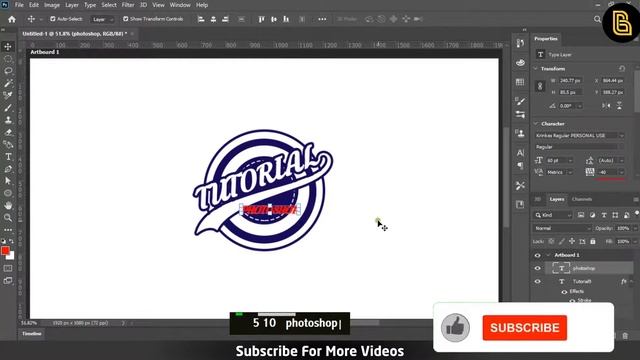Select the Path Selection arrow tool
640x360 pixels.
[8, 181]
